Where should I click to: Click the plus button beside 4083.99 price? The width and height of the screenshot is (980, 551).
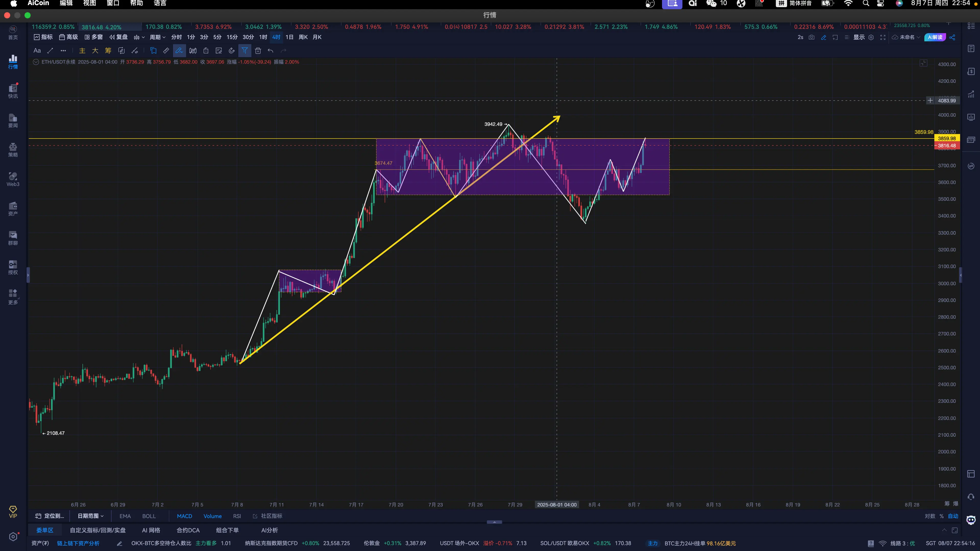930,101
